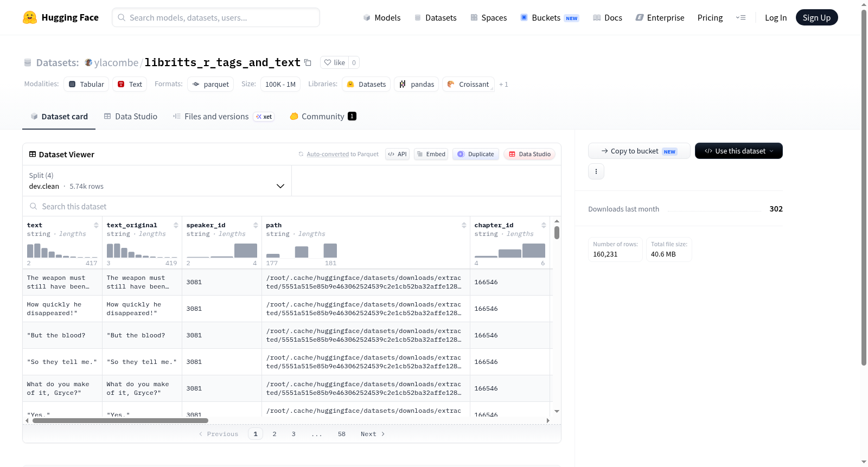Go to page 58 of the viewer
This screenshot has height=467, width=868.
click(342, 434)
